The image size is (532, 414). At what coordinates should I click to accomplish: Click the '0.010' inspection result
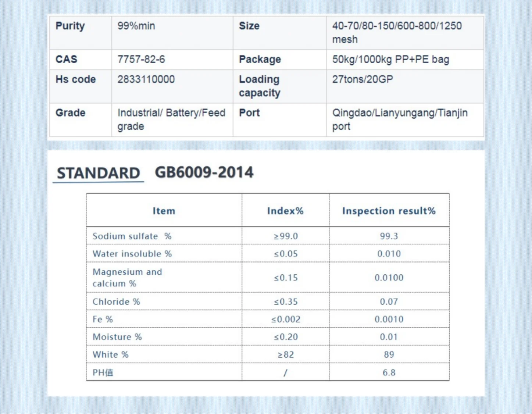pyautogui.click(x=389, y=254)
